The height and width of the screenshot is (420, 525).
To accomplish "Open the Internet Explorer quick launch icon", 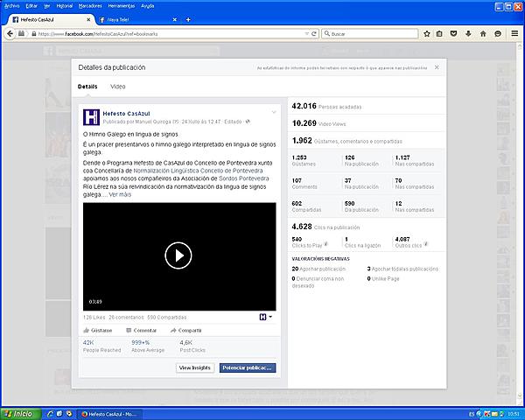I will click(x=50, y=414).
